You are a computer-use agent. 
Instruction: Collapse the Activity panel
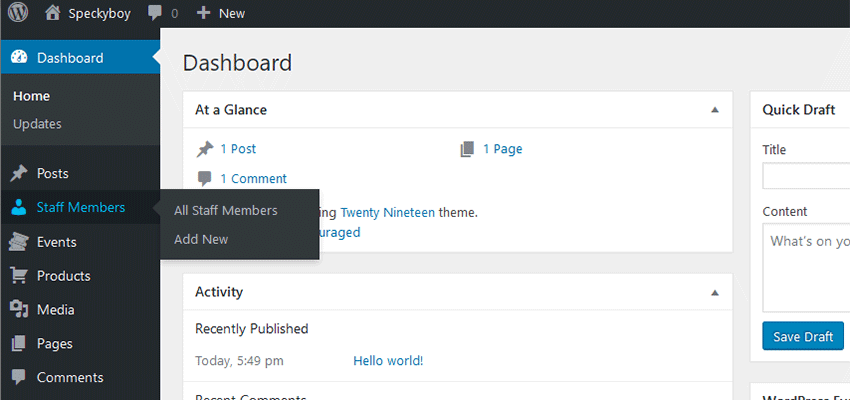(715, 293)
